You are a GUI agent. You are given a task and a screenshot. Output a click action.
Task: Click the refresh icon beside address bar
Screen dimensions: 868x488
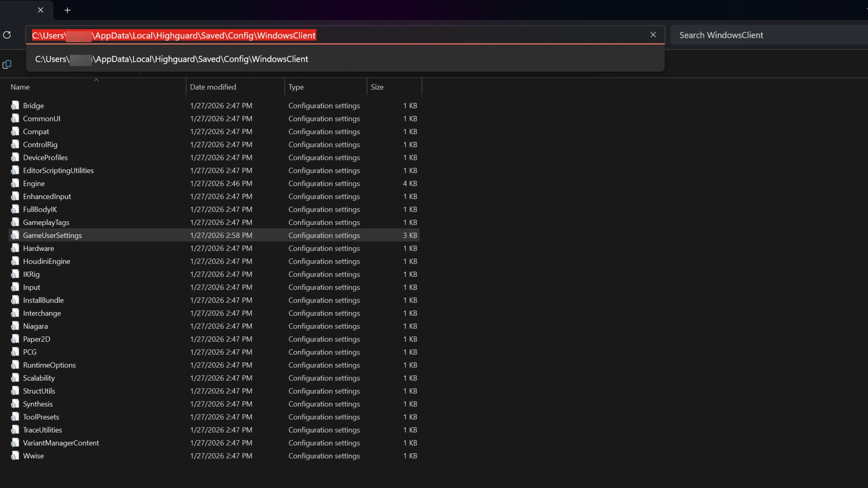coord(7,35)
